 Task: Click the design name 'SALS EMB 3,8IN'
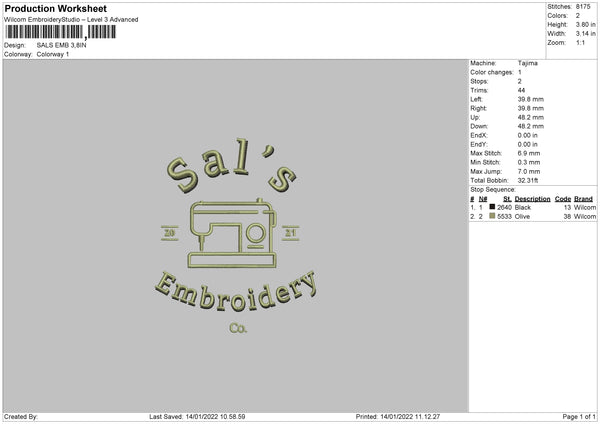[61, 45]
